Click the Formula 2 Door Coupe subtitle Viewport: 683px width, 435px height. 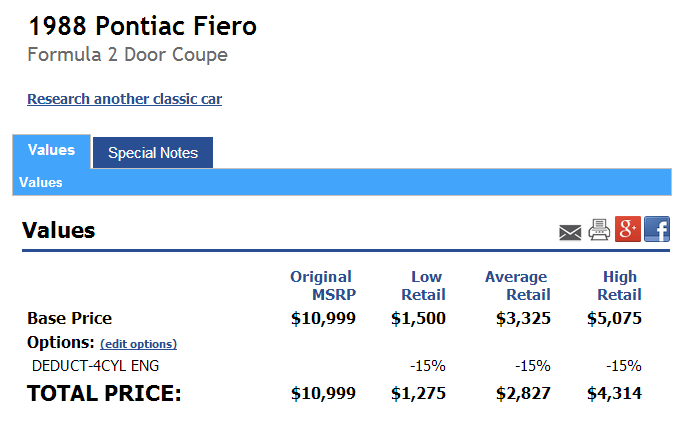coord(128,55)
